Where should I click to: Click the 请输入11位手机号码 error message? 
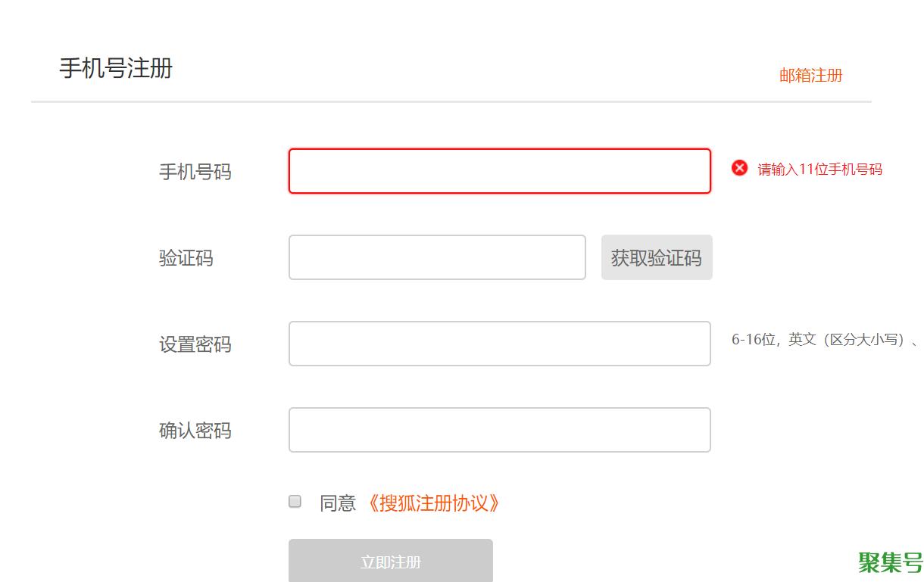pos(820,169)
